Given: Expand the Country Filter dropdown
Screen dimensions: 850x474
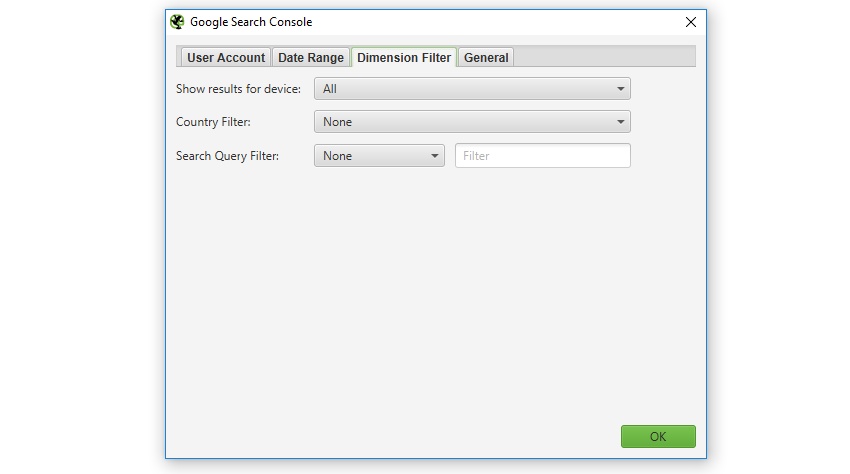Looking at the screenshot, I should 472,122.
